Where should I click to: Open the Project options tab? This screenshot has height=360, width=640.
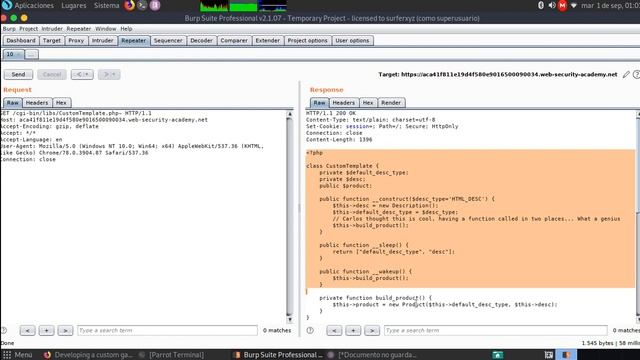[307, 40]
